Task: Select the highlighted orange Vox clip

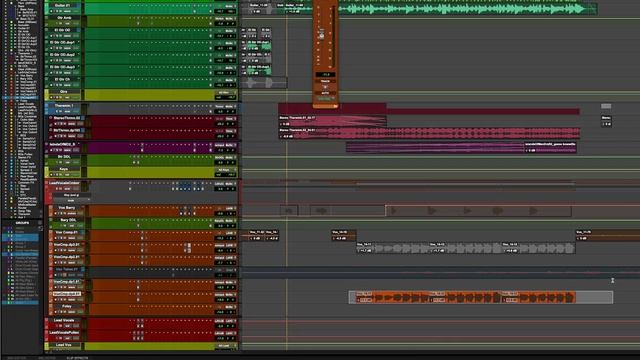Action: pos(465,297)
